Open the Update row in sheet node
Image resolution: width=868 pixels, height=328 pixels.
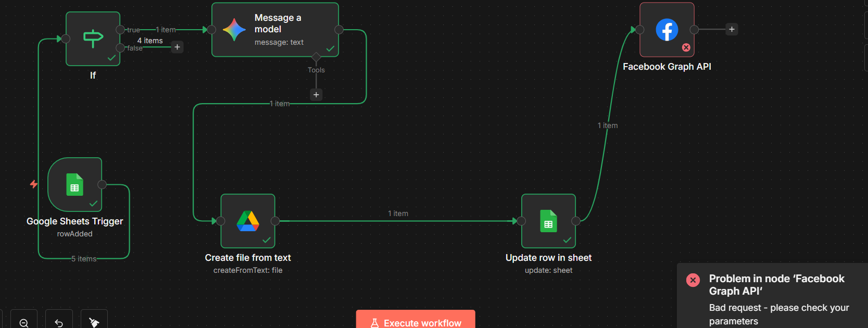pos(548,221)
